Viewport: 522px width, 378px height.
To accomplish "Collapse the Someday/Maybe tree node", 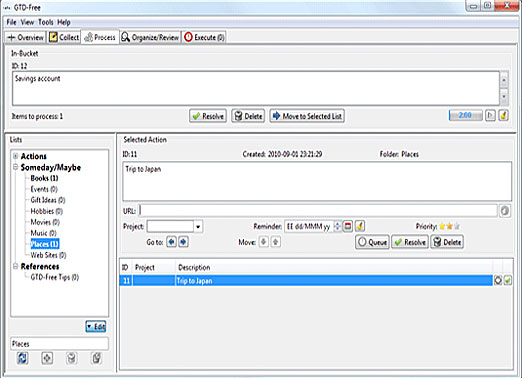I will [x=15, y=167].
